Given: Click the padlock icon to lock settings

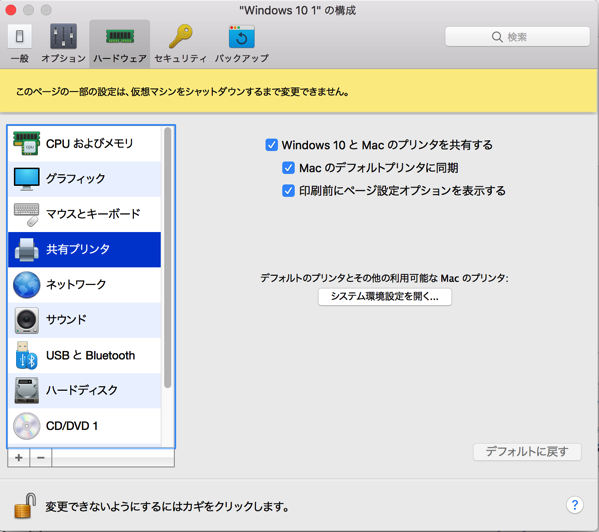Looking at the screenshot, I should click(x=25, y=506).
